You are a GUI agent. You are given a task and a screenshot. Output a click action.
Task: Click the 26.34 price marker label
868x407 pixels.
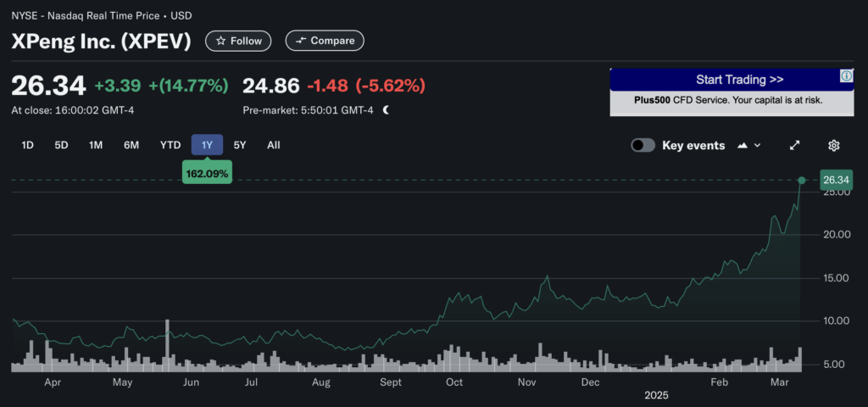click(836, 180)
